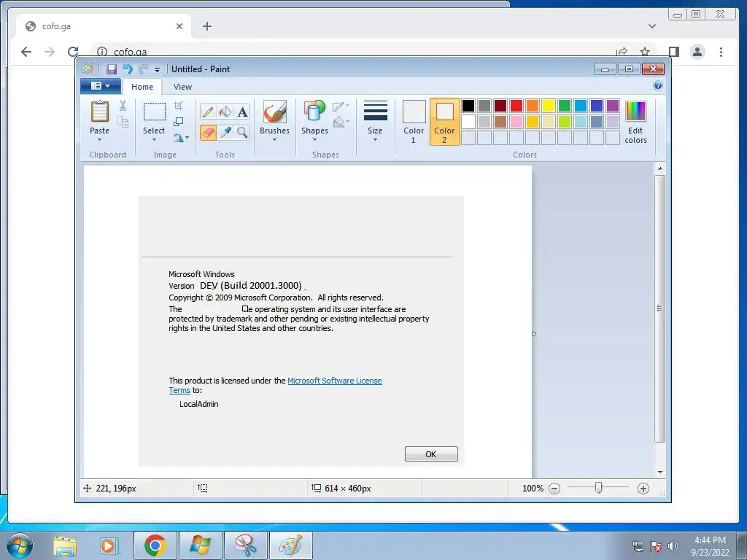Image resolution: width=747 pixels, height=560 pixels.
Task: Open a new Chrome tab with plus
Action: 206,26
